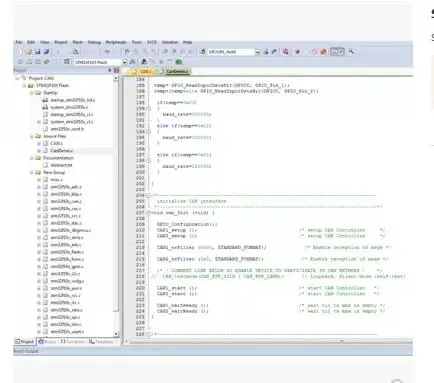Click the green Download icon on the build toolbar
Viewport: 434px width, 383px height.
179,62
